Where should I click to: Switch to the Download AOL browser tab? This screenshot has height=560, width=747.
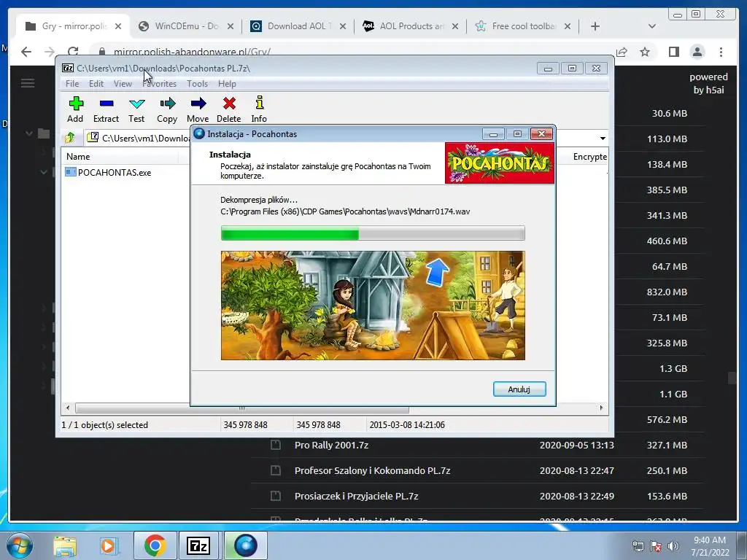pyautogui.click(x=298, y=26)
